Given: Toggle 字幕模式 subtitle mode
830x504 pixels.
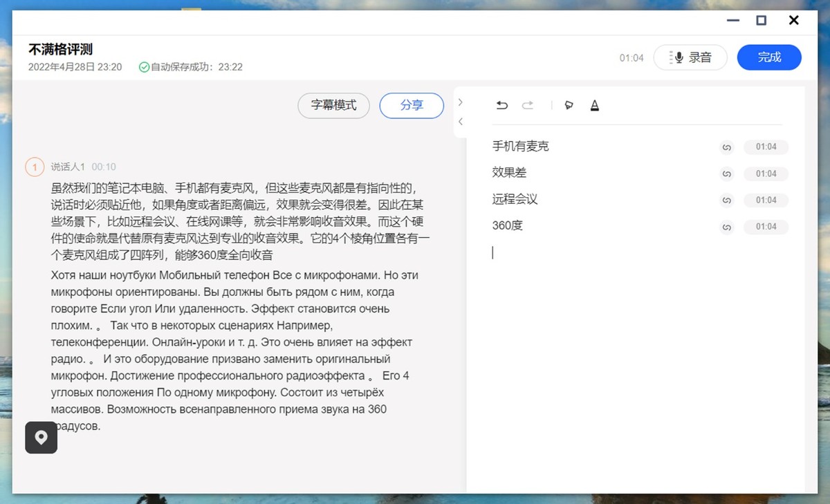Looking at the screenshot, I should click(x=333, y=106).
